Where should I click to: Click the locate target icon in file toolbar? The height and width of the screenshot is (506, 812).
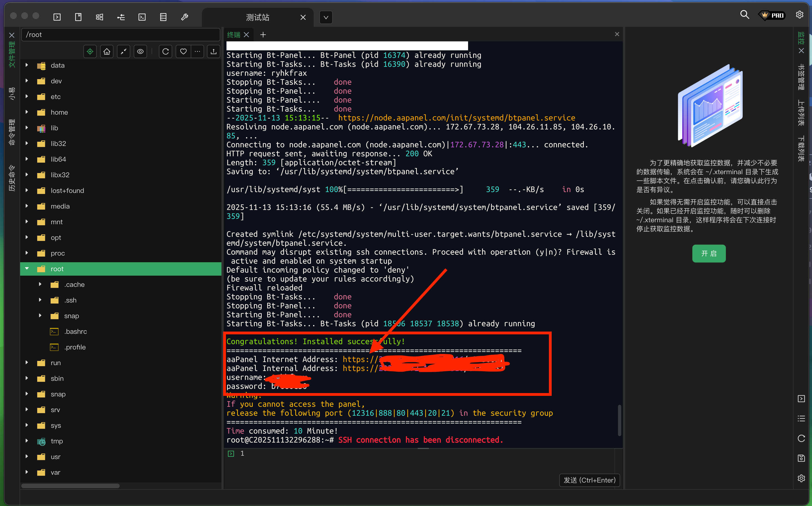click(x=90, y=51)
